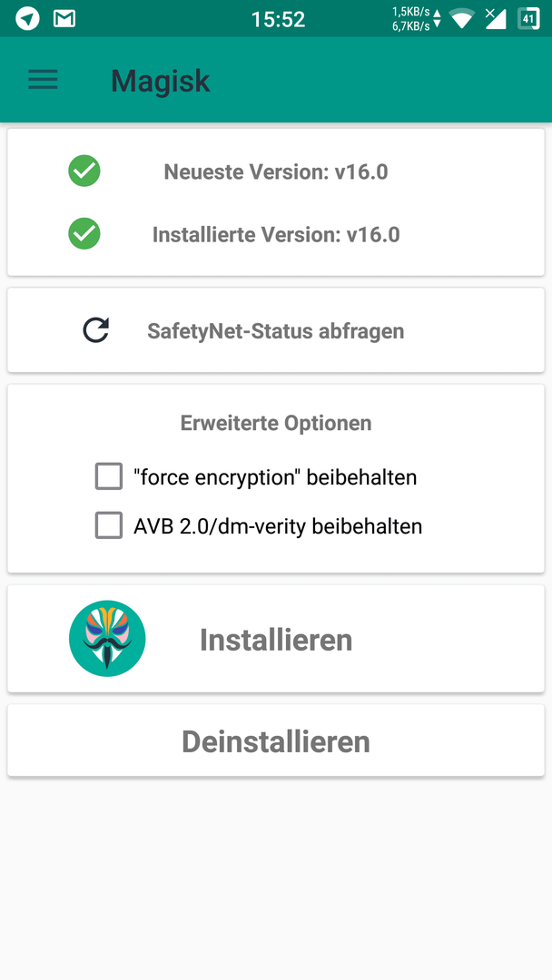Open the hamburger navigation menu
552x980 pixels.
(x=44, y=80)
